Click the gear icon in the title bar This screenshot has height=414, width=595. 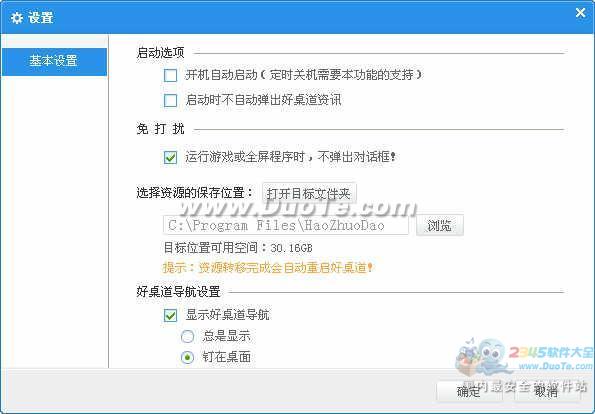point(17,18)
